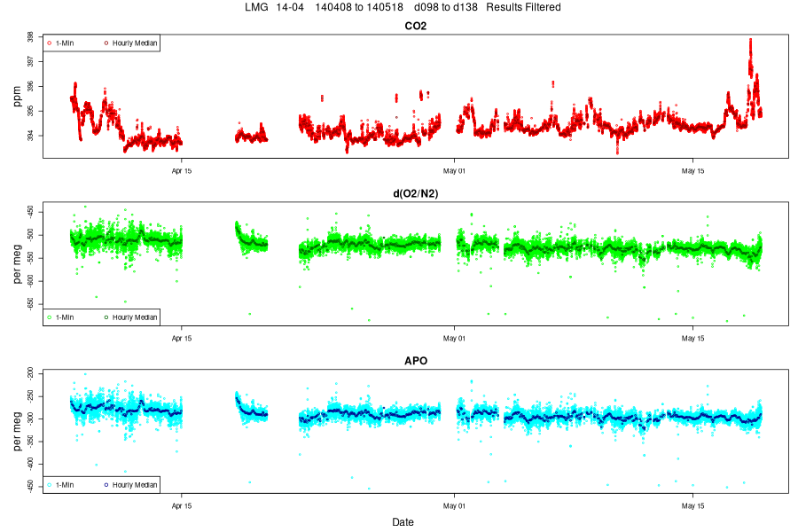
Task: Click 'Hourly Median' in the APO legend
Action: 135,485
